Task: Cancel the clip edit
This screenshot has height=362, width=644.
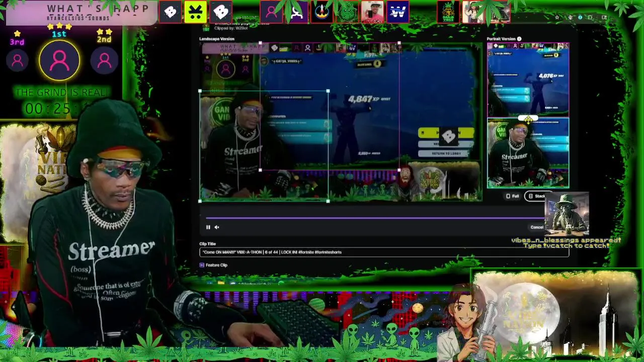Action: 536,227
